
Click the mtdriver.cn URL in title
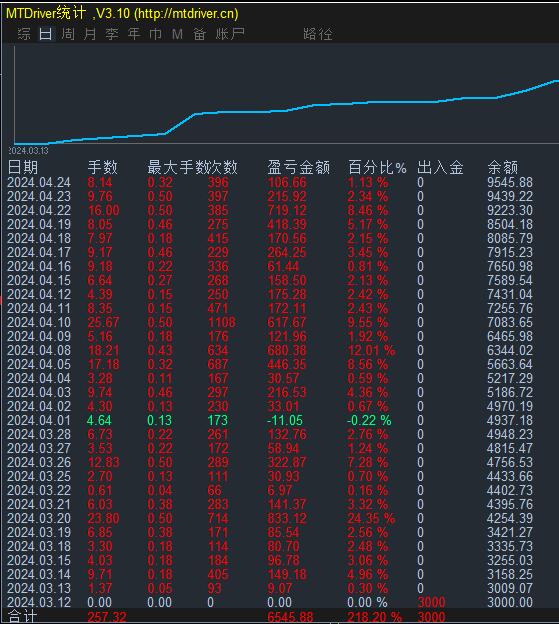pyautogui.click(x=186, y=14)
